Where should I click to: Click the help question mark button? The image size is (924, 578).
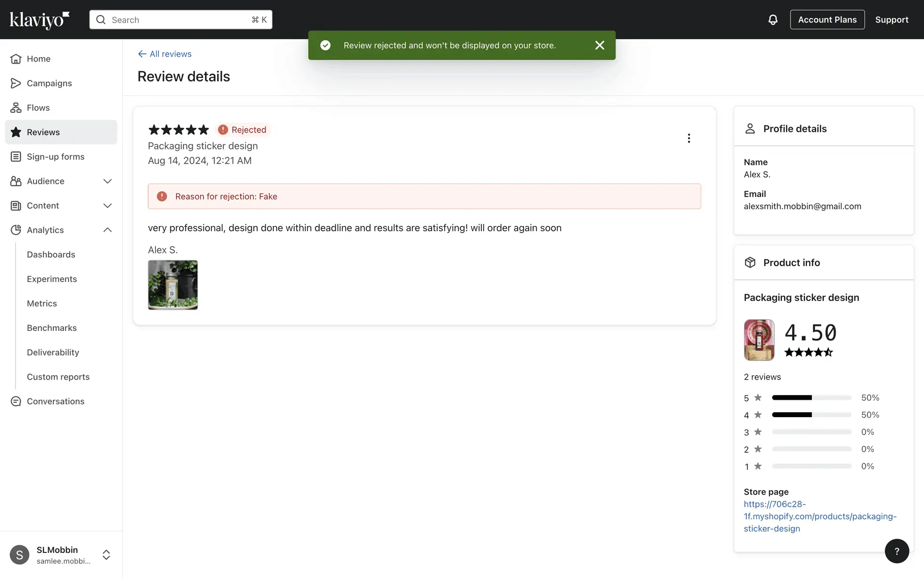click(897, 551)
